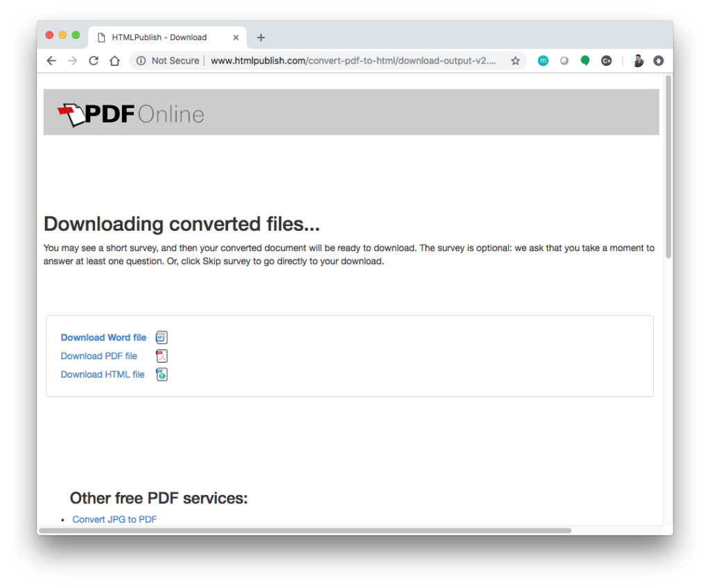Viewport: 710px width, 588px height.
Task: Open the green Hangouts extension icon
Action: pos(585,61)
